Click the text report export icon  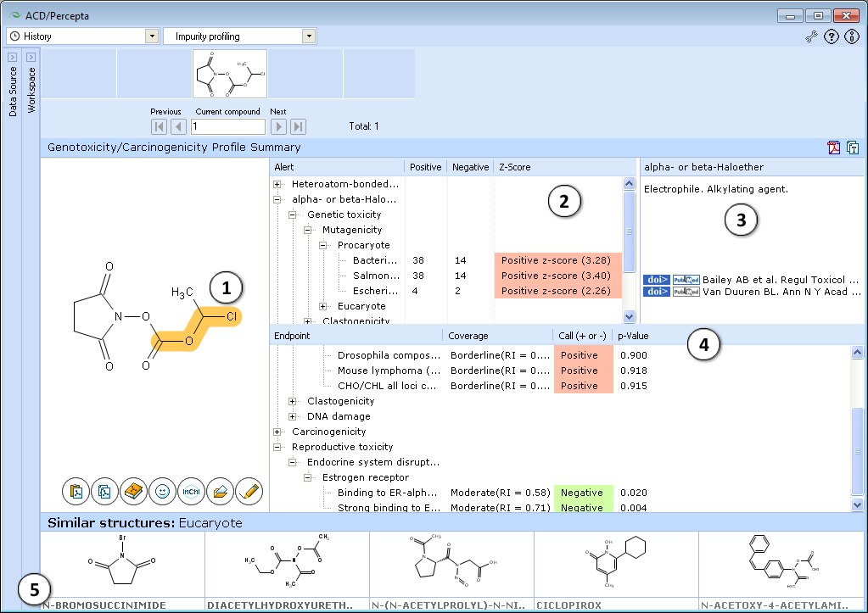853,148
